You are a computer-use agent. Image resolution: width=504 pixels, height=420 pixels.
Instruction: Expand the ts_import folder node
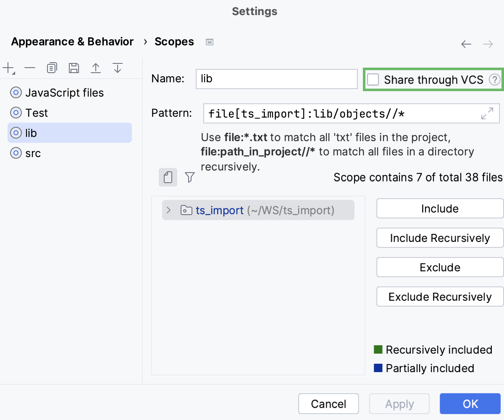168,210
